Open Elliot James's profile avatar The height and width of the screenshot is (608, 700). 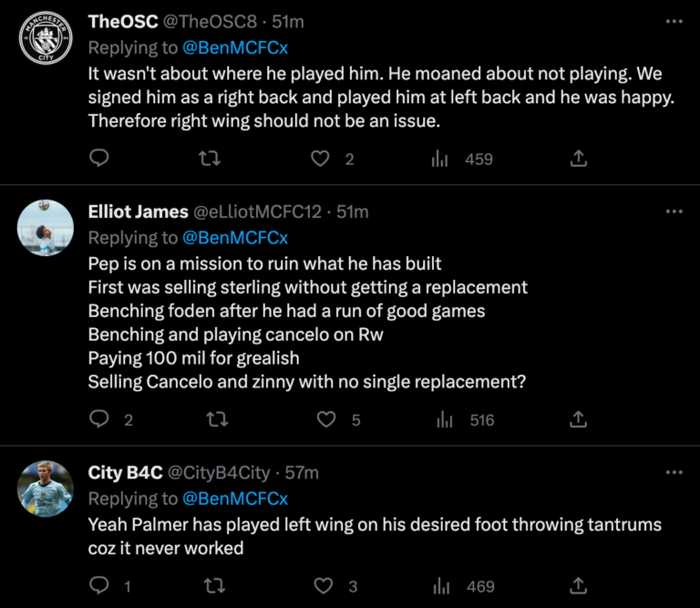point(45,228)
